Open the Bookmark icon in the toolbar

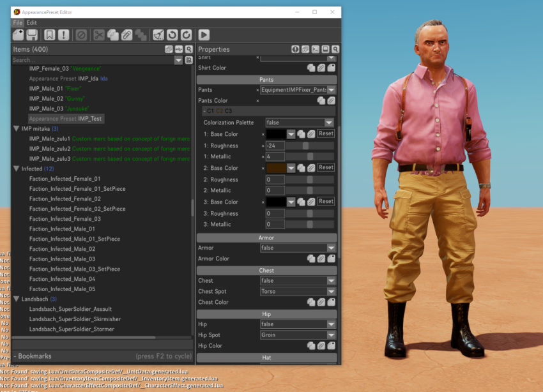[x=50, y=34]
